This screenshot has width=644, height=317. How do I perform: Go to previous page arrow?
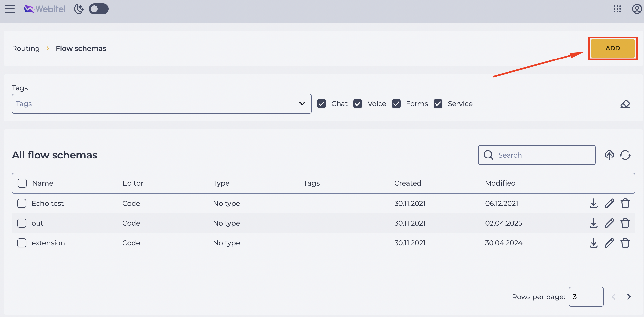click(613, 297)
